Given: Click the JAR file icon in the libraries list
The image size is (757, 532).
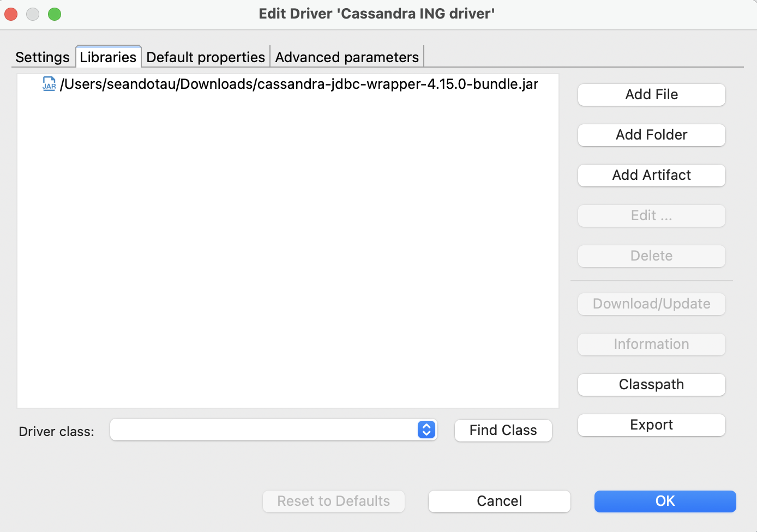Looking at the screenshot, I should click(x=49, y=84).
